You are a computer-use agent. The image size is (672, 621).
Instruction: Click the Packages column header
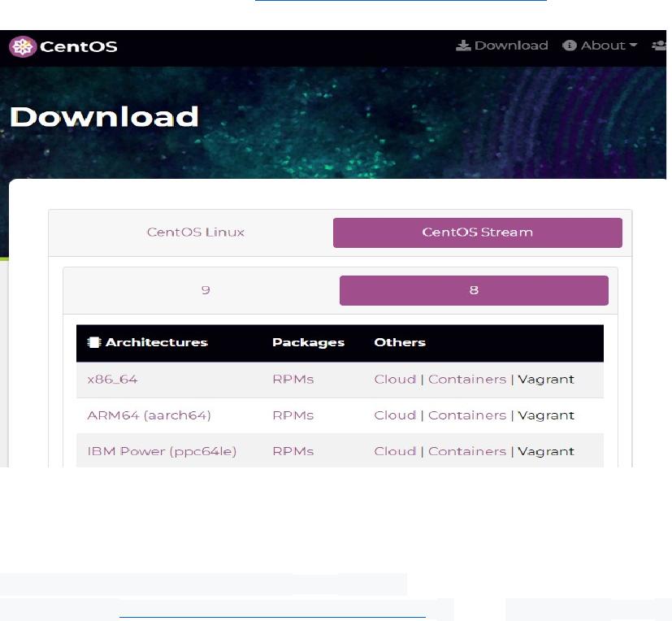pyautogui.click(x=308, y=342)
